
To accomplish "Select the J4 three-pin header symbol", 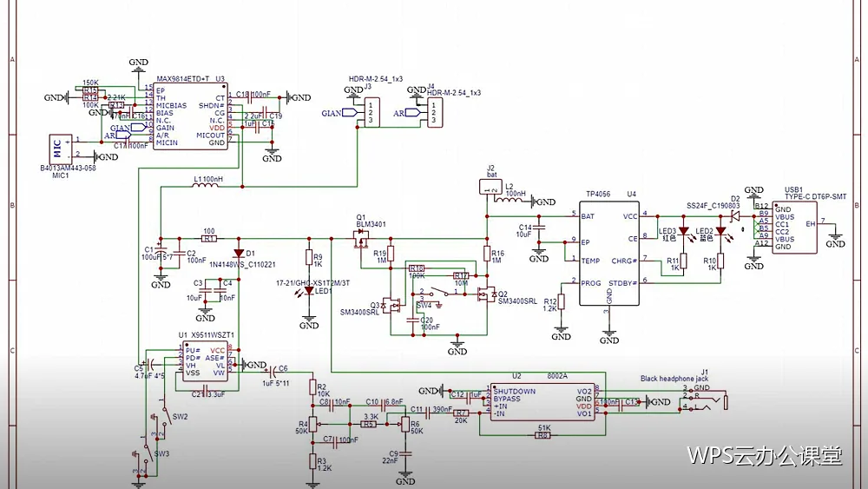I will pos(435,112).
